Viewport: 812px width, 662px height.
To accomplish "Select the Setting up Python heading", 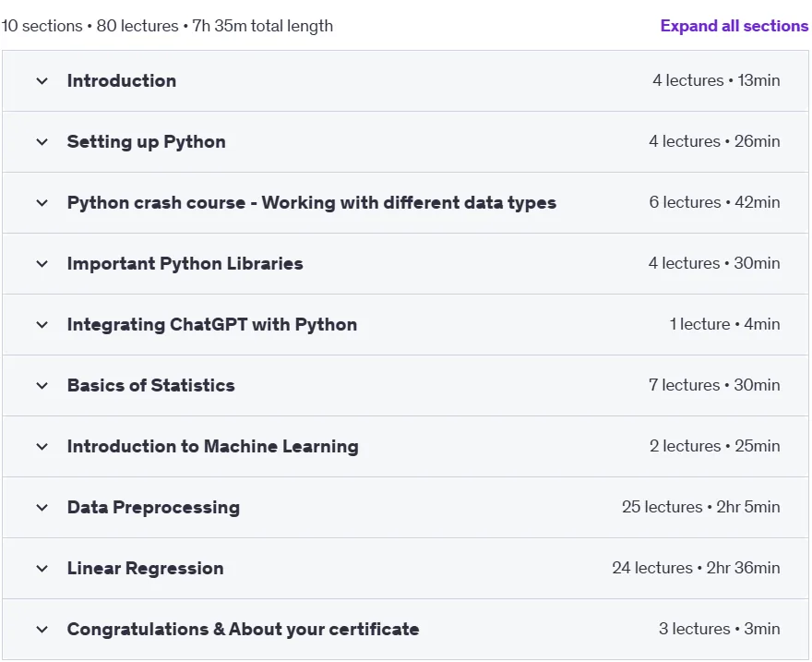I will 147,142.
